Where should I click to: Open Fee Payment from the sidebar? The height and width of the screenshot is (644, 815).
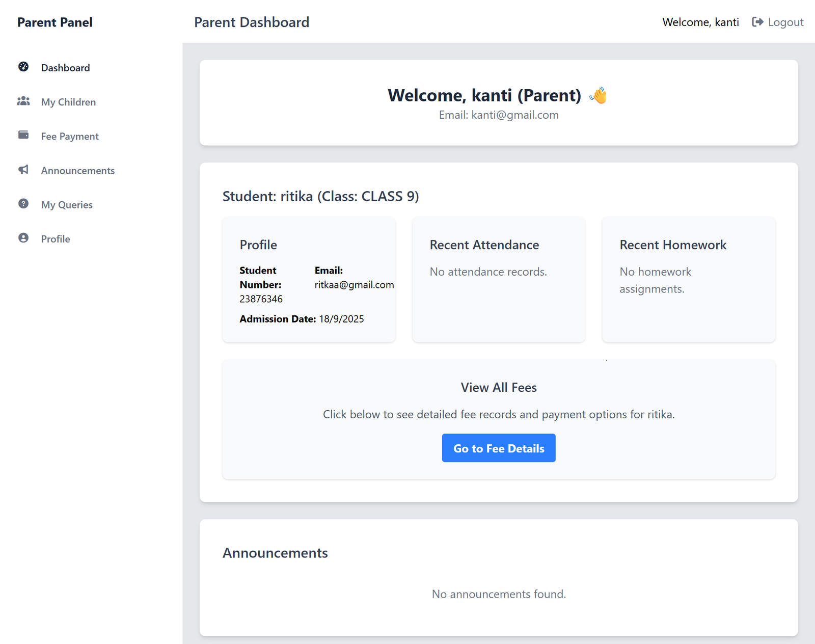click(70, 136)
